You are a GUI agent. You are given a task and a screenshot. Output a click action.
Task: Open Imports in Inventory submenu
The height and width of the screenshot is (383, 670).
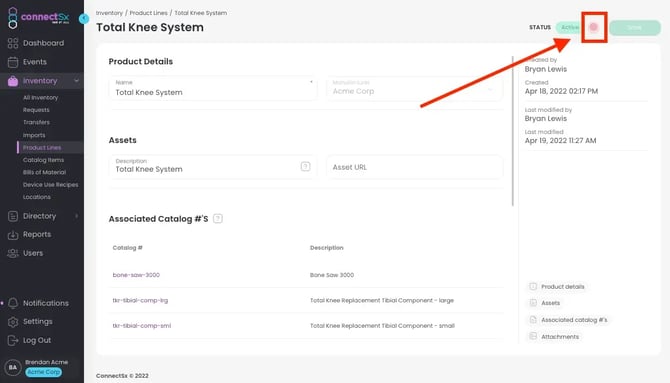34,135
